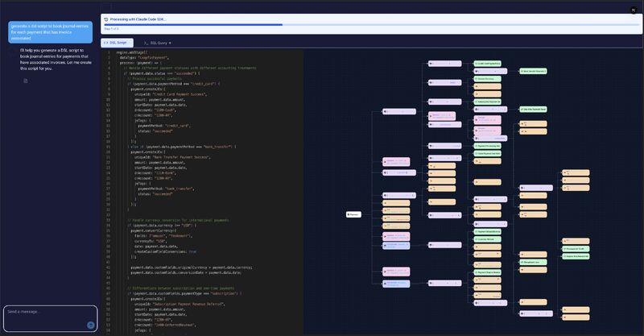Select the white Payment root node
Image resolution: width=644 pixels, height=336 pixels.
353,214
